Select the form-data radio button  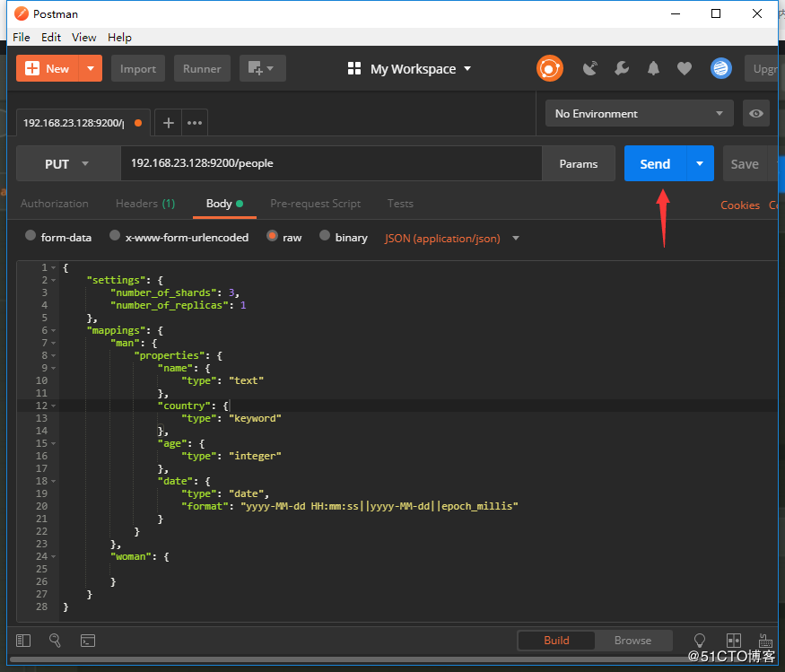point(31,235)
